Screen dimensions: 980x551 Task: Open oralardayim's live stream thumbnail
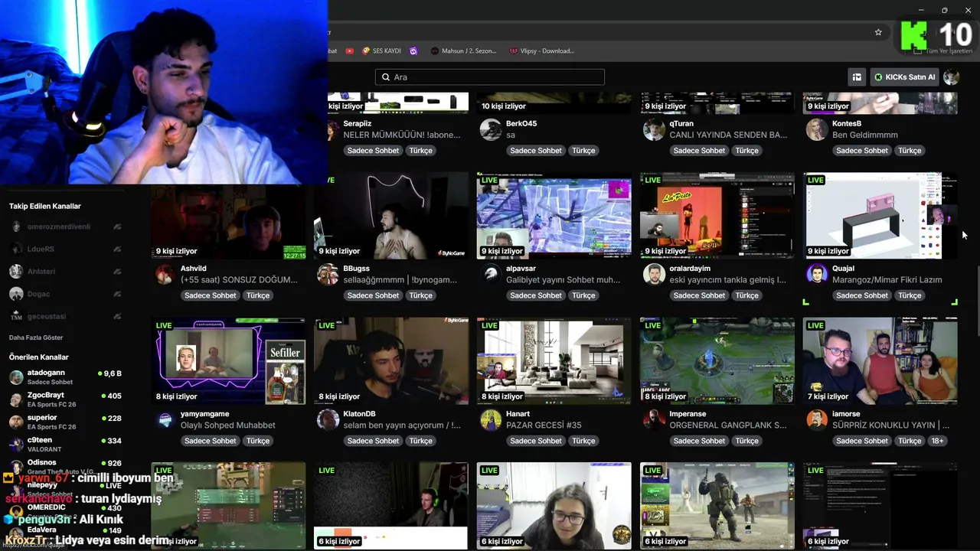[717, 216]
